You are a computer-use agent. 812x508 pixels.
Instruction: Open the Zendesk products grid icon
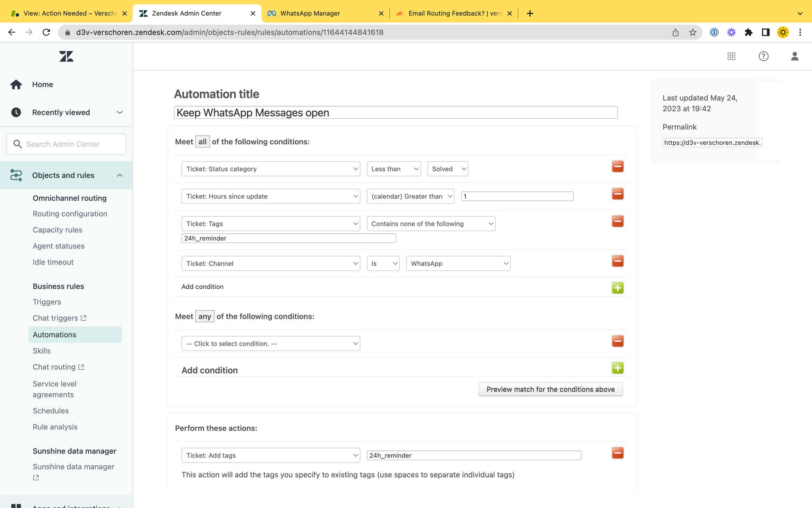click(x=731, y=56)
